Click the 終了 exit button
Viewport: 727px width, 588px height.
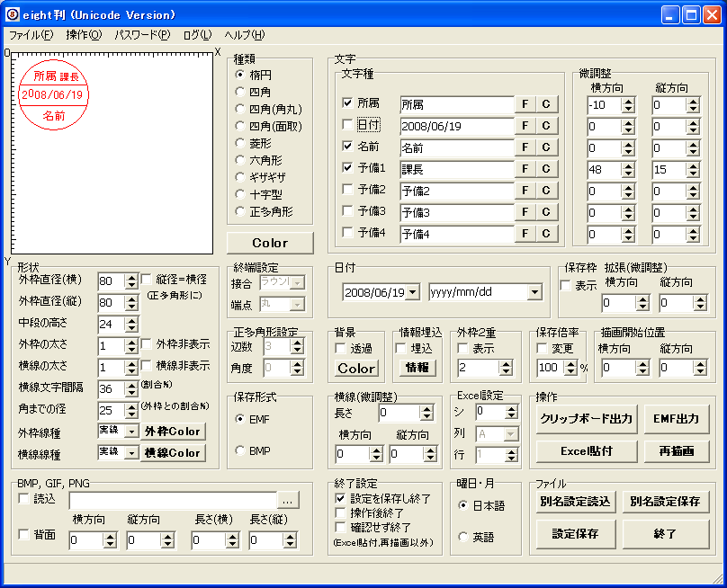point(665,534)
